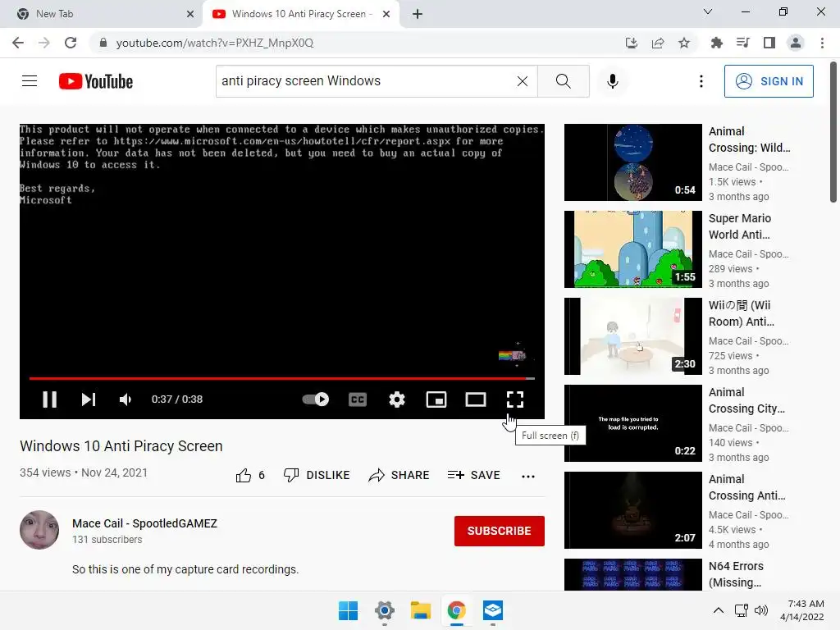840x630 pixels.
Task: Open more actions ellipsis under video
Action: coord(528,477)
